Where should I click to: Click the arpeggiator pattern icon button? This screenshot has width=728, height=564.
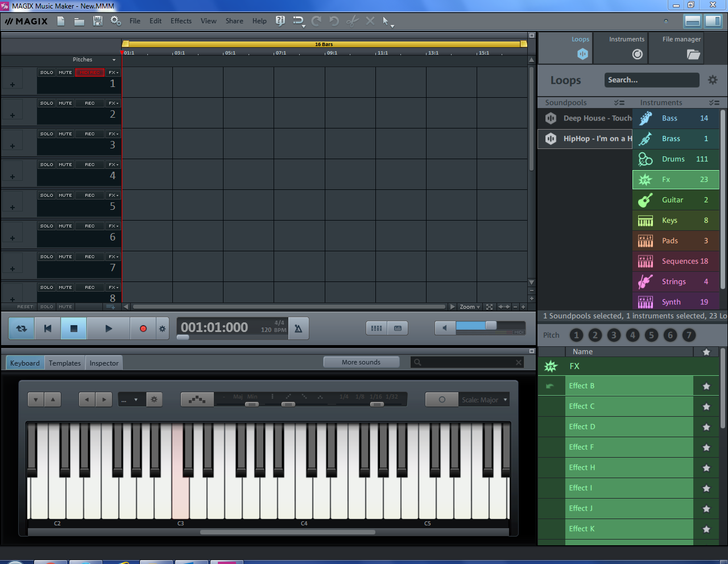coord(197,400)
